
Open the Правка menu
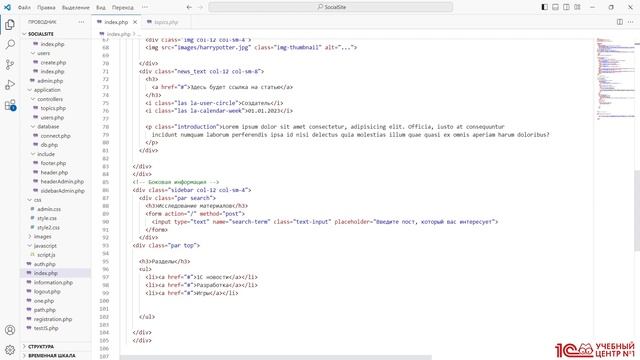click(46, 7)
